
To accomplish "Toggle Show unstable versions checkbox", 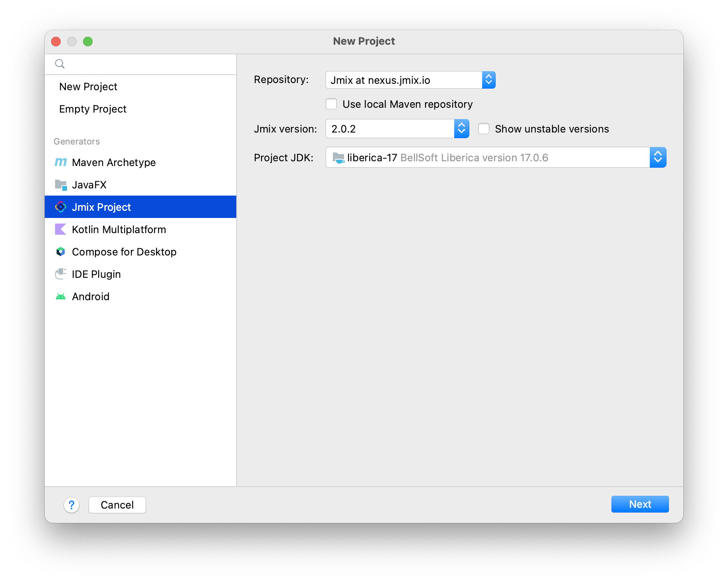I will tap(484, 129).
